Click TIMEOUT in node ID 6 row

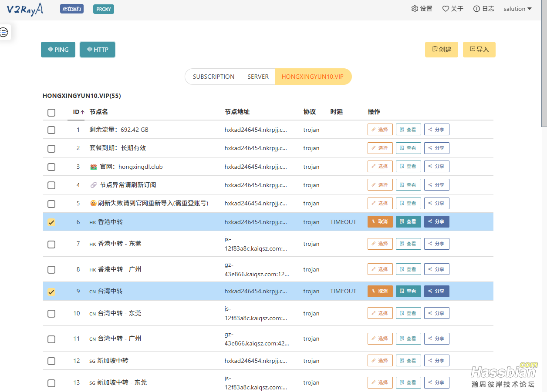tap(343, 222)
